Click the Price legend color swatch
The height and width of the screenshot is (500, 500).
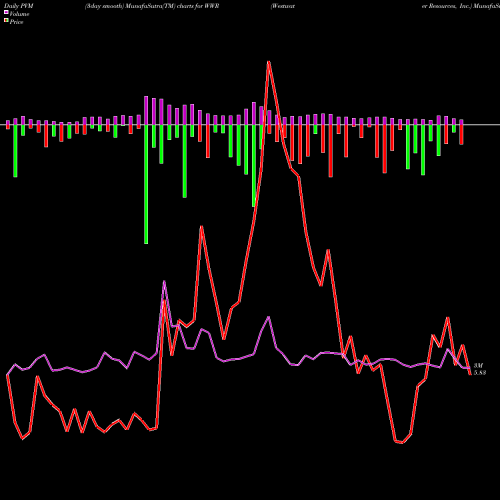[x=6, y=20]
